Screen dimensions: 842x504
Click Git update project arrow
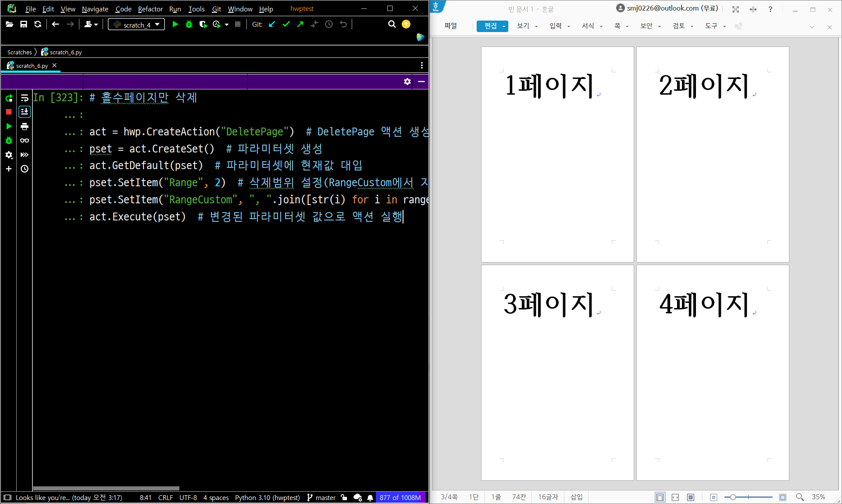pos(272,25)
